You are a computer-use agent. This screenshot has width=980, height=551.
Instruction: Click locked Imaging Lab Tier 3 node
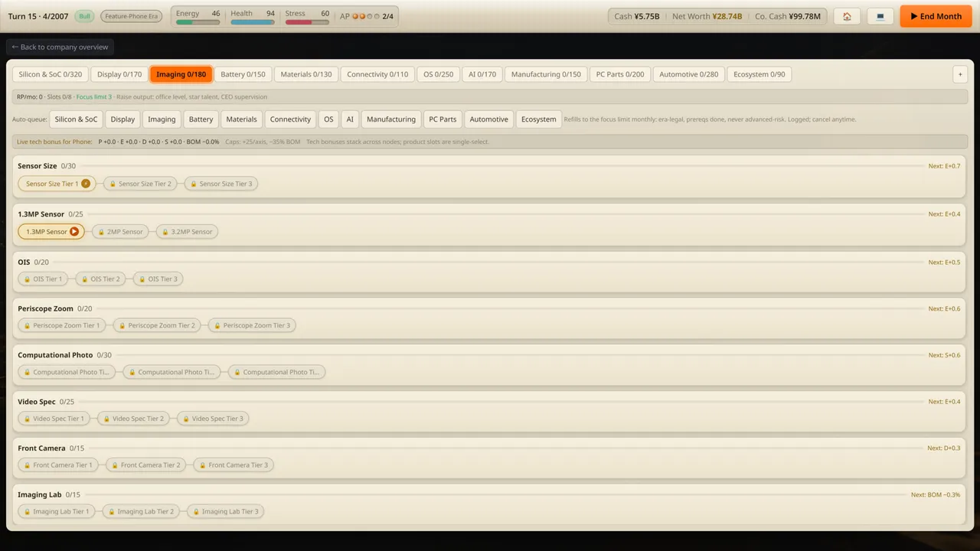(x=225, y=512)
